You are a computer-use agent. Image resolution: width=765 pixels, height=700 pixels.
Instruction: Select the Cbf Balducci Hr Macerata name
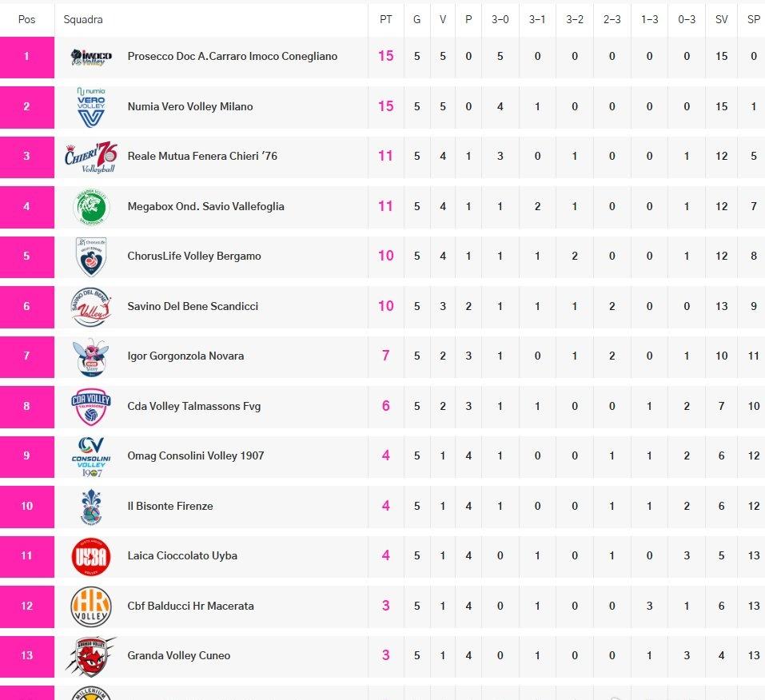click(191, 606)
